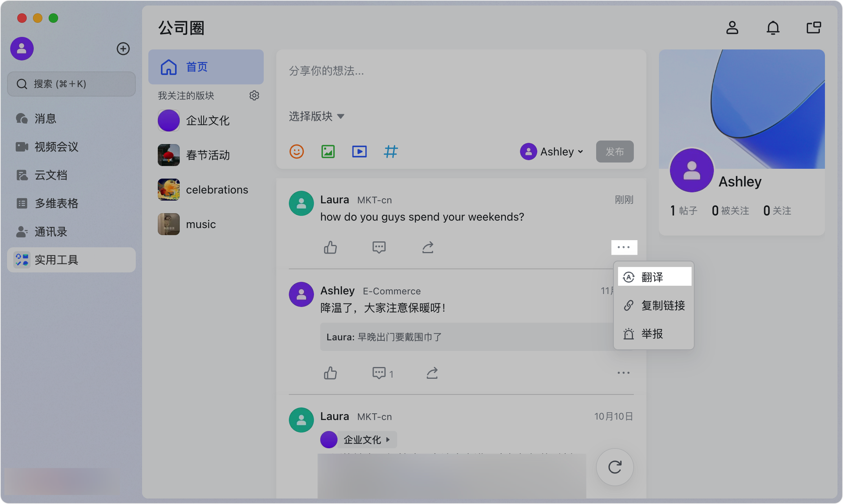Screen dimensions: 843x504
Task: Open comments on Ashley's 降温了 post
Action: tap(383, 373)
